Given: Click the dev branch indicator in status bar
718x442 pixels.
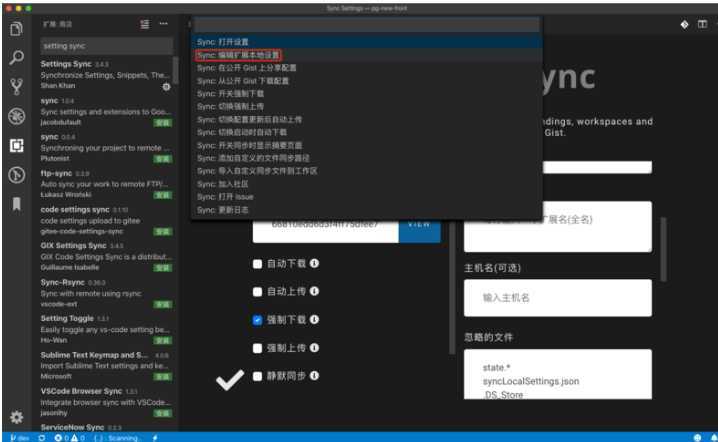Looking at the screenshot, I should pyautogui.click(x=20, y=438).
